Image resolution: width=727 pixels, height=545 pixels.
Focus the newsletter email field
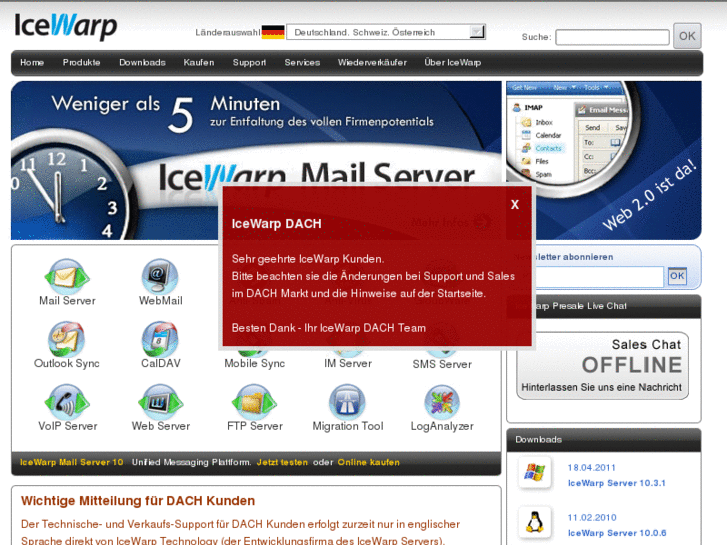(x=599, y=276)
